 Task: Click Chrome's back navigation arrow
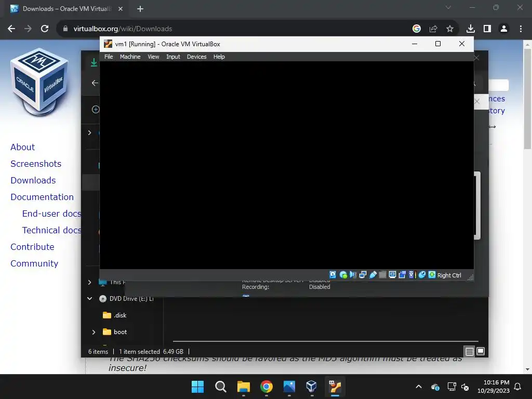coord(11,29)
